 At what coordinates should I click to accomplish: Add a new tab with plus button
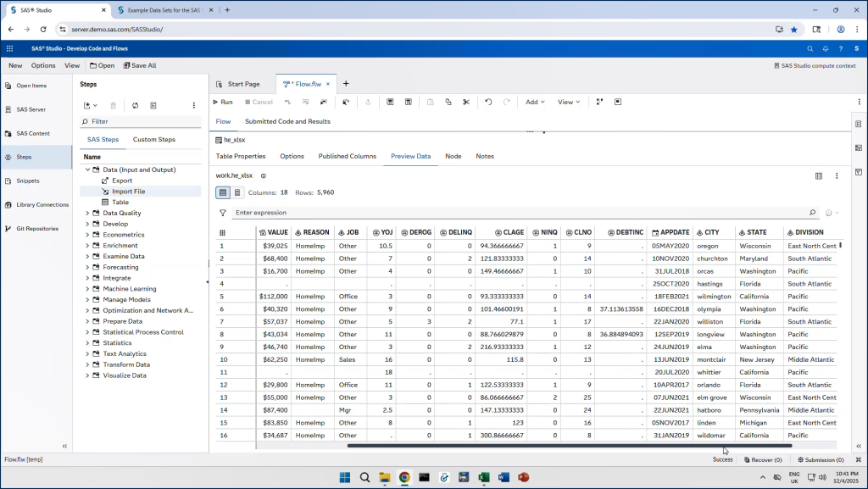click(346, 84)
